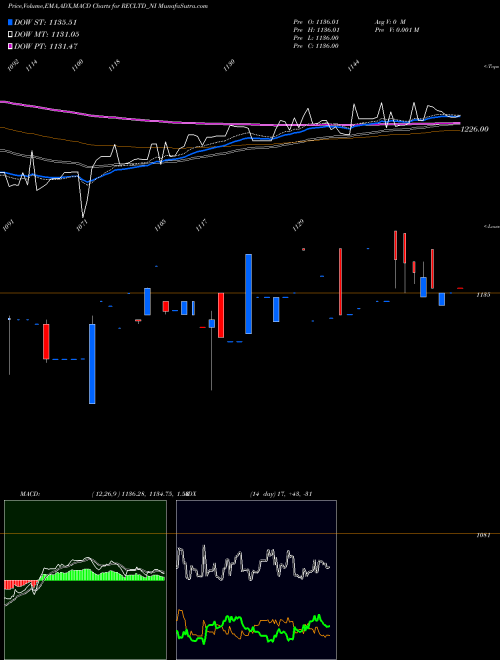Viewport: 500px width, 660px height.
Task: Click inside the green MACD histogram panel
Action: [x=85, y=580]
